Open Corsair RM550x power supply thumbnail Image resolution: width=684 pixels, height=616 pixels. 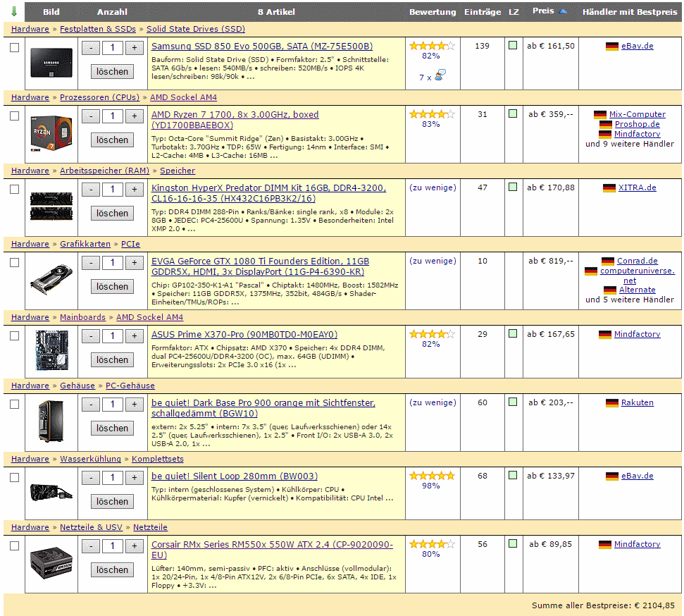(51, 562)
